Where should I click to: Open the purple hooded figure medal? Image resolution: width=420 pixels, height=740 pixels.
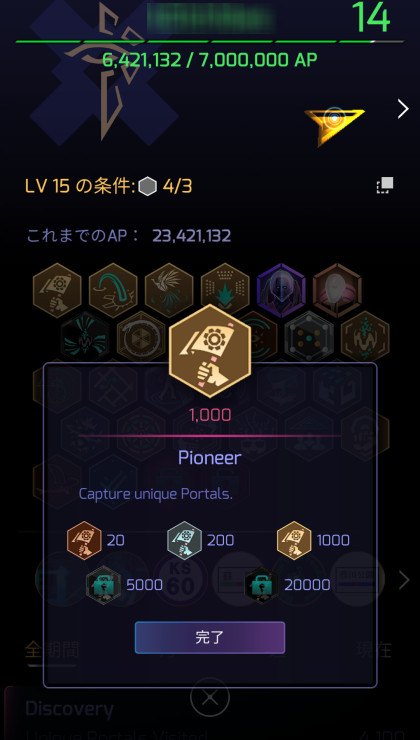pyautogui.click(x=281, y=291)
